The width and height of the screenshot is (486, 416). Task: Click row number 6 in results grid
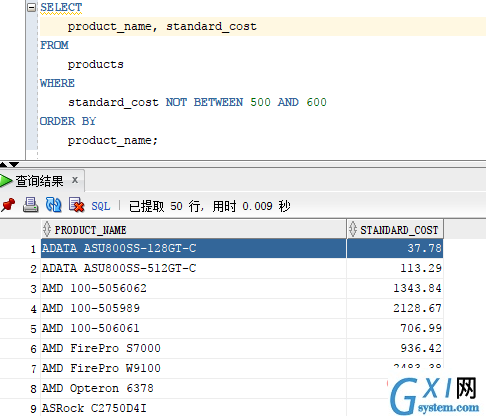[33, 349]
